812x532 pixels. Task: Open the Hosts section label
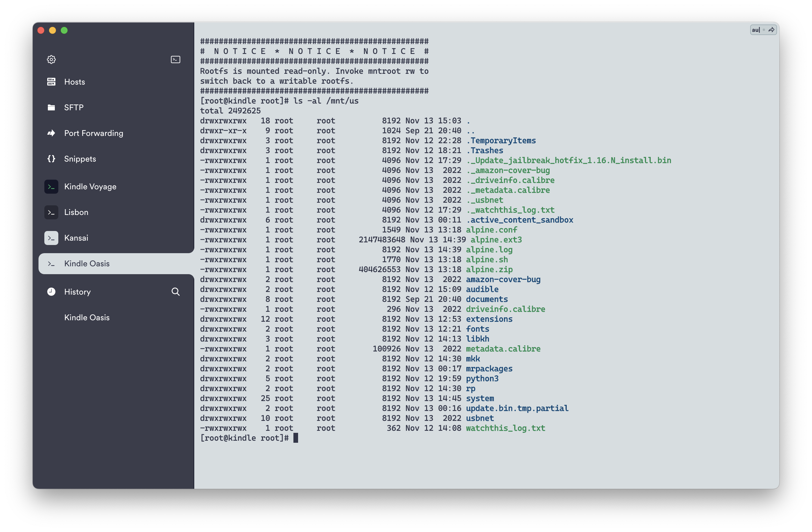click(x=74, y=82)
